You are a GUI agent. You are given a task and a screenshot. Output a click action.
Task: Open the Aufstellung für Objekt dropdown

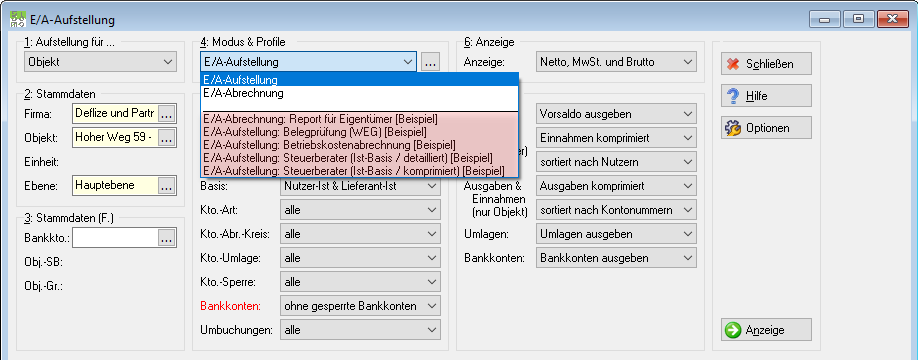(x=100, y=61)
